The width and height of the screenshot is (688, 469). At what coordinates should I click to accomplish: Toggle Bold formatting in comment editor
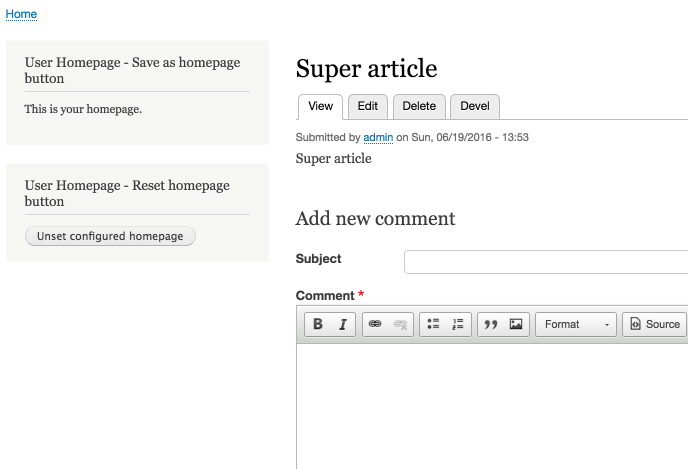point(318,324)
